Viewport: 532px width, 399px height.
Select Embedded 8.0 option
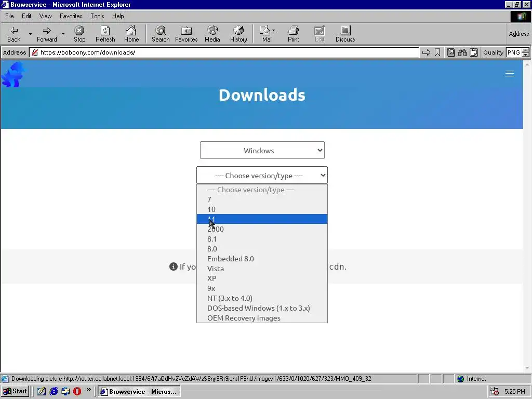262,259
